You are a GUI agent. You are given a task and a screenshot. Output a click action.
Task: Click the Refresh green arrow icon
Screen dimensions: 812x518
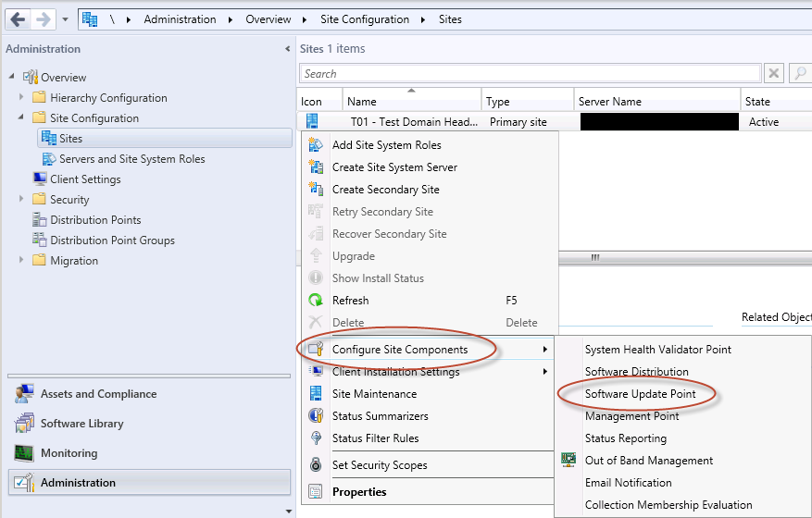(x=316, y=300)
